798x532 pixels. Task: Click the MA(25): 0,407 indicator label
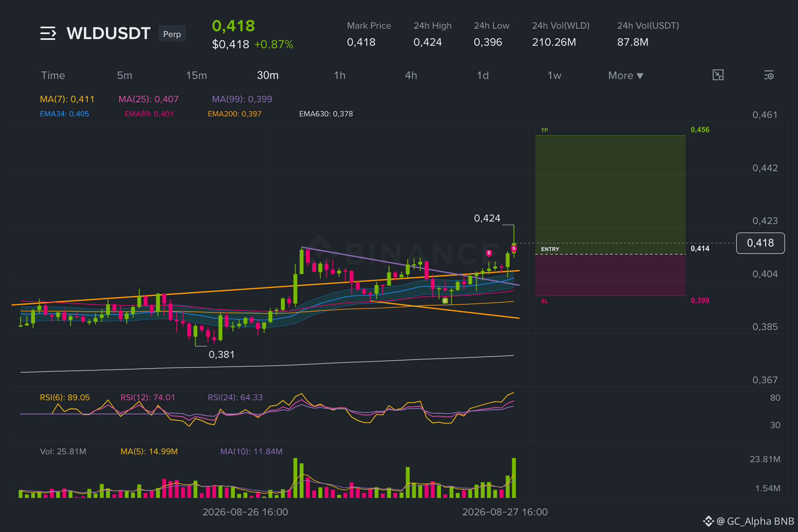(x=148, y=99)
